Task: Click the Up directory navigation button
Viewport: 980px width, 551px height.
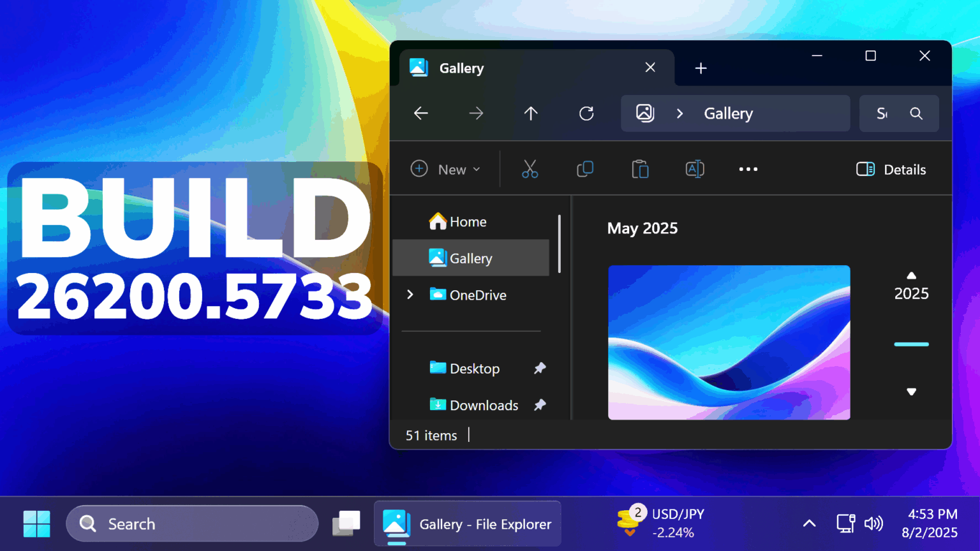Action: (531, 113)
